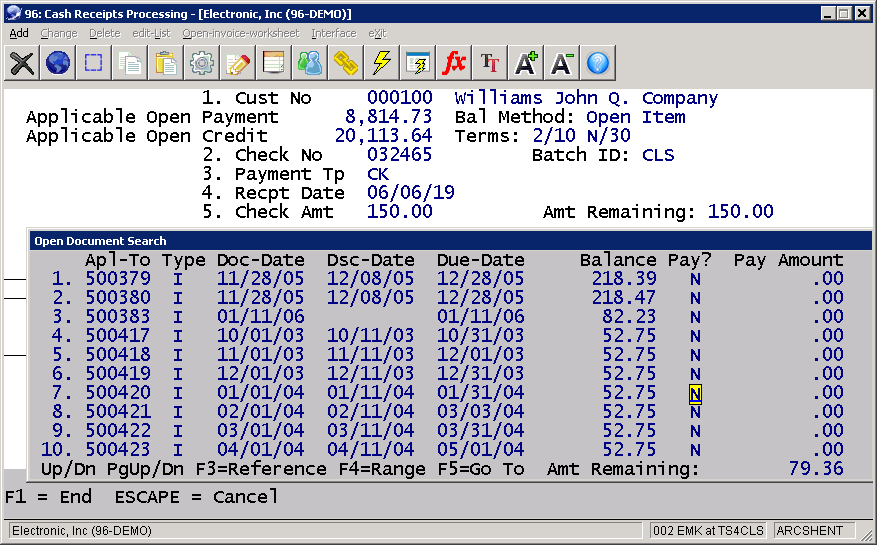Click the Batch ID value CLS

[x=658, y=155]
